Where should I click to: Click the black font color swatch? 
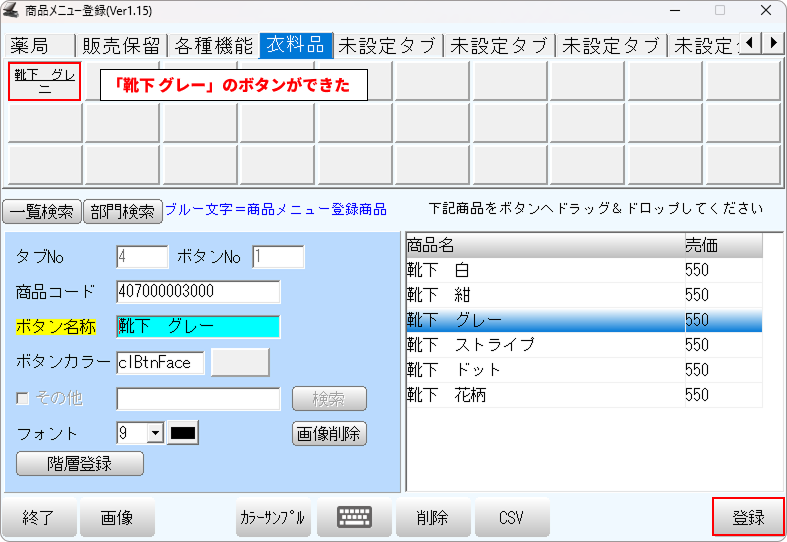coord(184,433)
